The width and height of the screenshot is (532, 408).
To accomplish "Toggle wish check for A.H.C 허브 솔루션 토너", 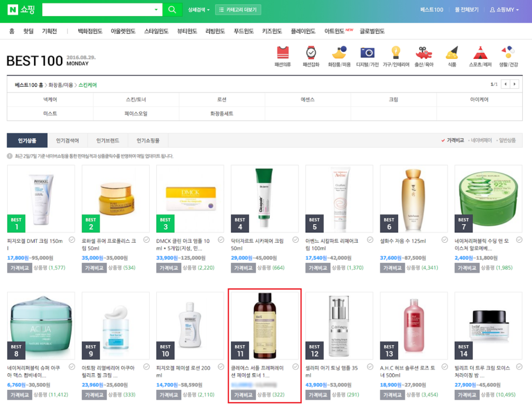I will (x=445, y=367).
